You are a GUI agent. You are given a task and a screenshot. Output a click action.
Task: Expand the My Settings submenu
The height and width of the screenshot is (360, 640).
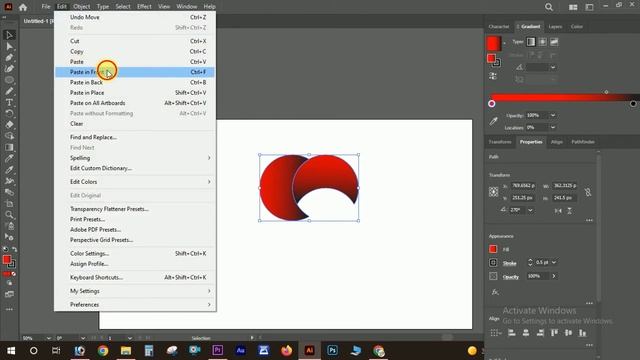(x=209, y=291)
